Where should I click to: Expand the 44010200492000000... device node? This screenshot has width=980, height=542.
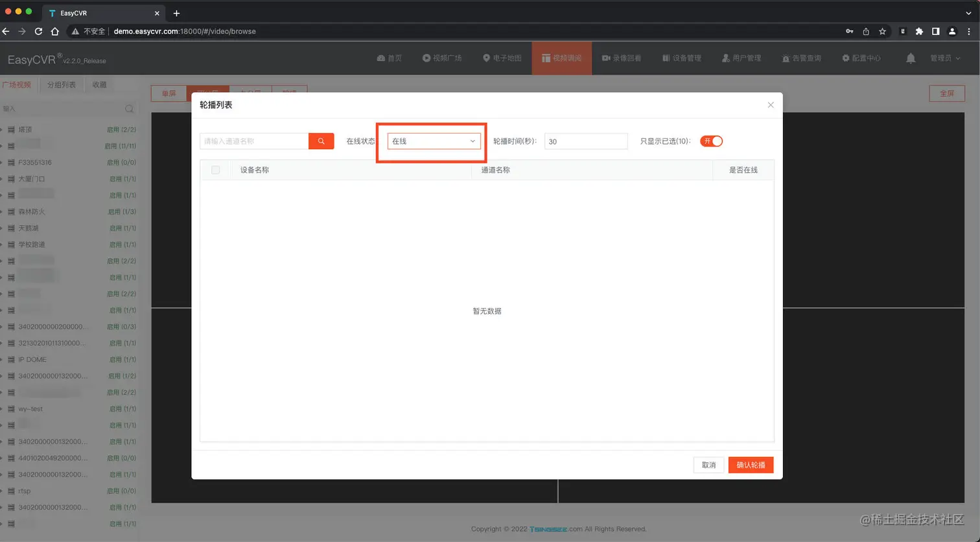2,458
